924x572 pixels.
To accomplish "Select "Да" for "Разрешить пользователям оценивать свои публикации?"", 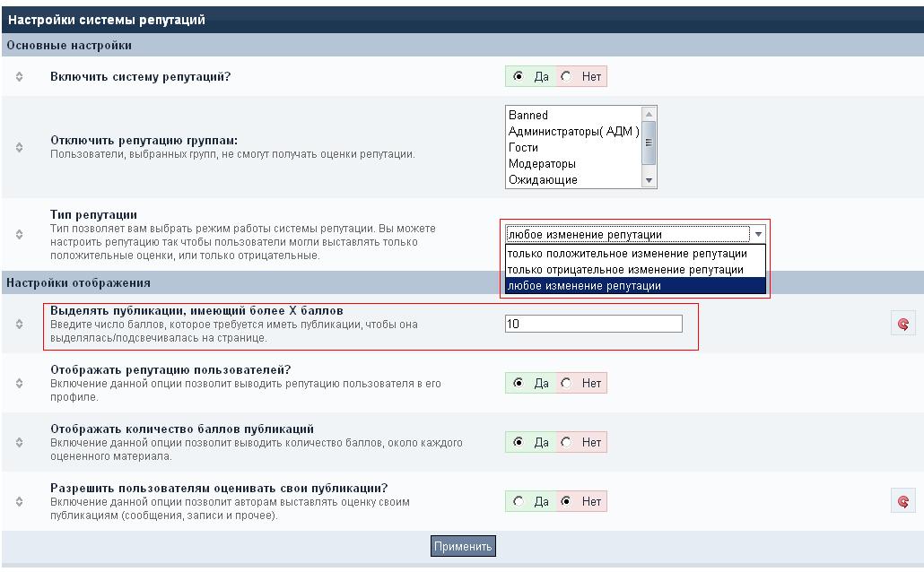I will pyautogui.click(x=519, y=501).
